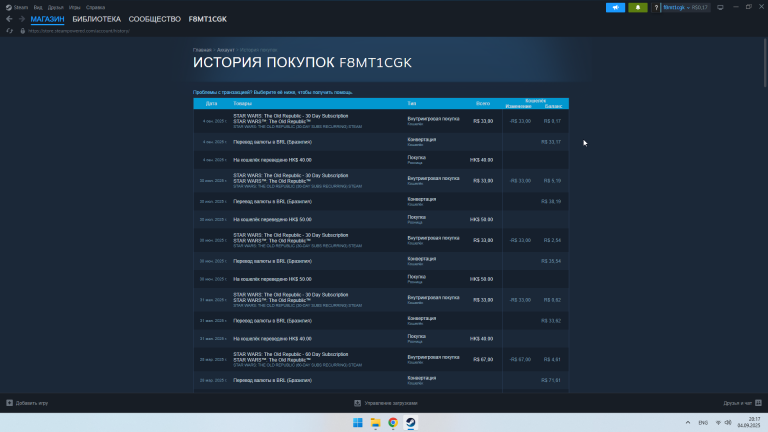This screenshot has width=768, height=432.
Task: Open subscription purchase with balance R$ 2,54
Action: point(381,240)
